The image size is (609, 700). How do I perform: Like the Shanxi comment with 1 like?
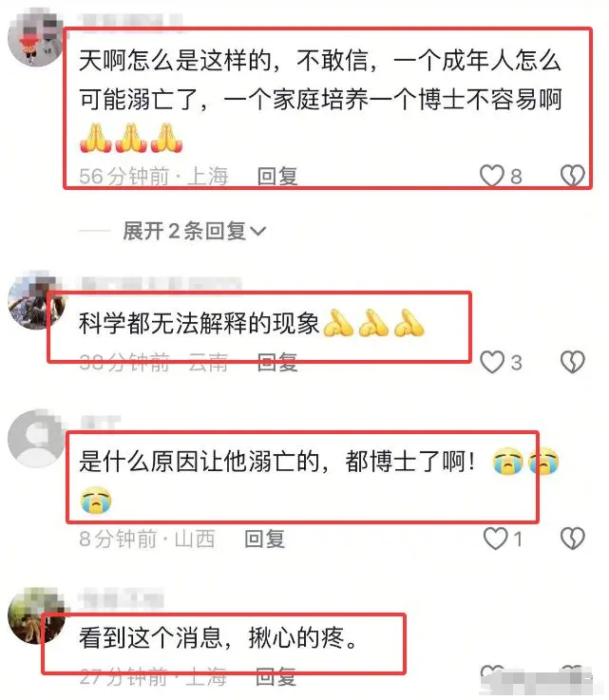click(x=496, y=538)
